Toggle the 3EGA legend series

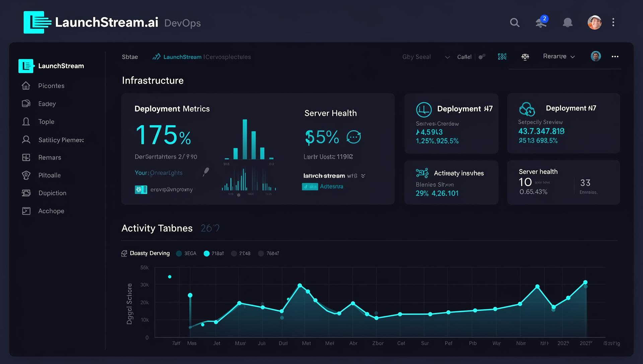(186, 254)
